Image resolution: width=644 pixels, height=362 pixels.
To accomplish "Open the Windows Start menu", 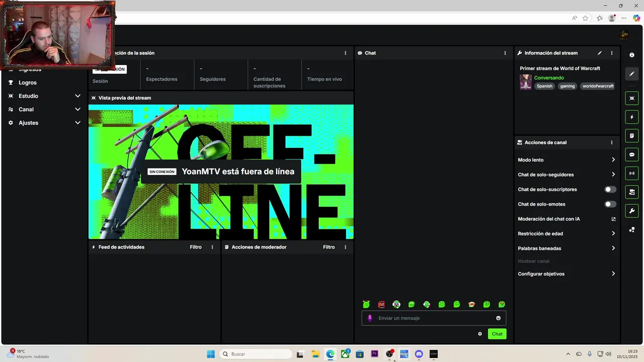I will (211, 354).
